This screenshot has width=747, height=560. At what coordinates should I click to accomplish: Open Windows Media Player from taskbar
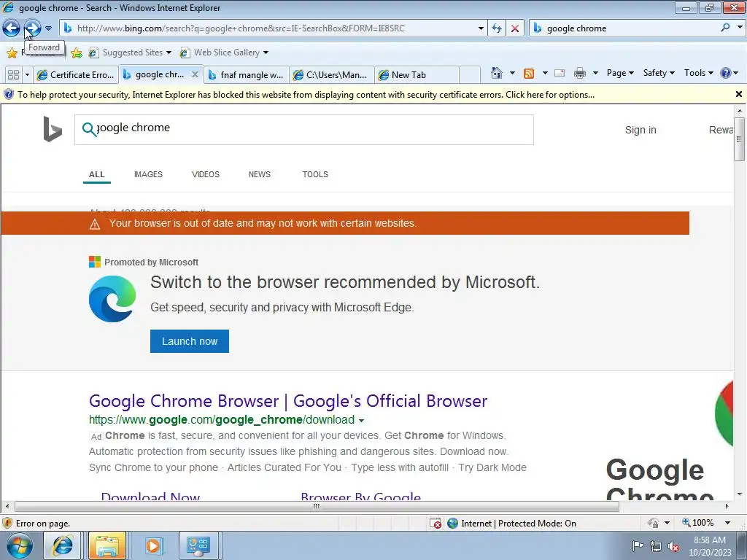[153, 545]
